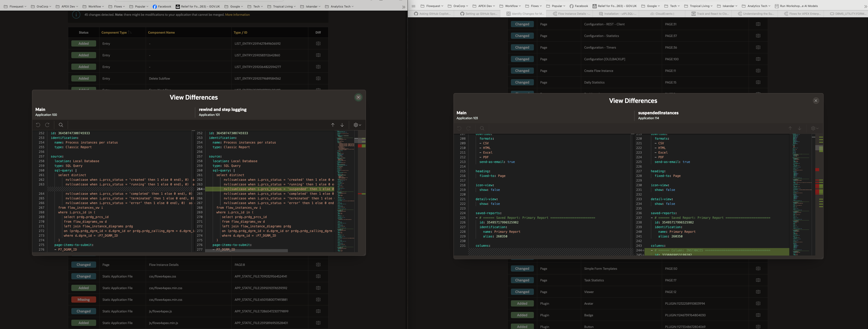Image resolution: width=868 pixels, height=329 pixels.
Task: Click redo icon in left diff toolbar
Action: (x=48, y=125)
